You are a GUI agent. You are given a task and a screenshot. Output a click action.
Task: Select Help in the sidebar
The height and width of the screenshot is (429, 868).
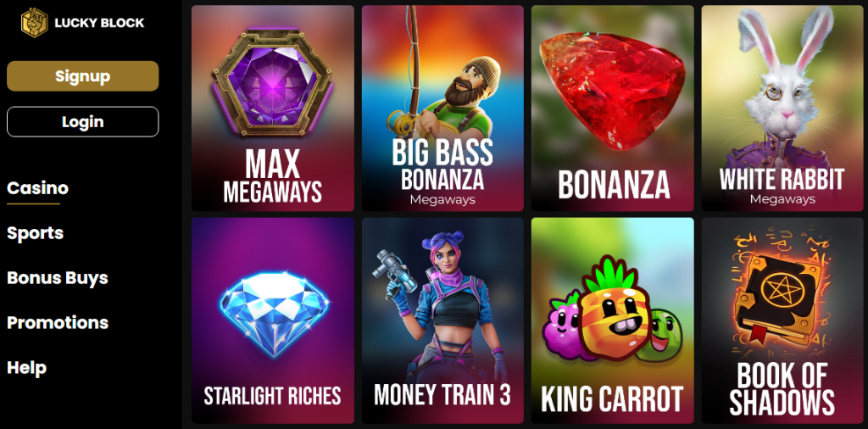click(26, 368)
